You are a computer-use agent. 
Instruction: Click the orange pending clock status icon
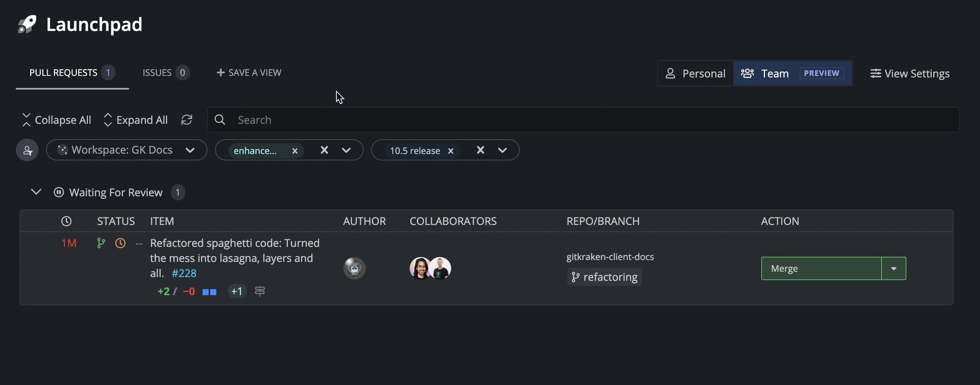click(x=120, y=243)
